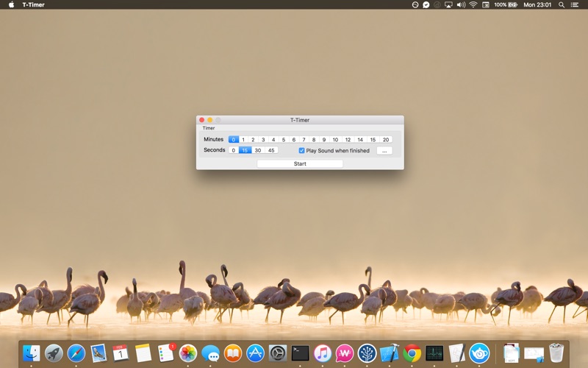Select 20 in the Minutes selector

(385, 139)
